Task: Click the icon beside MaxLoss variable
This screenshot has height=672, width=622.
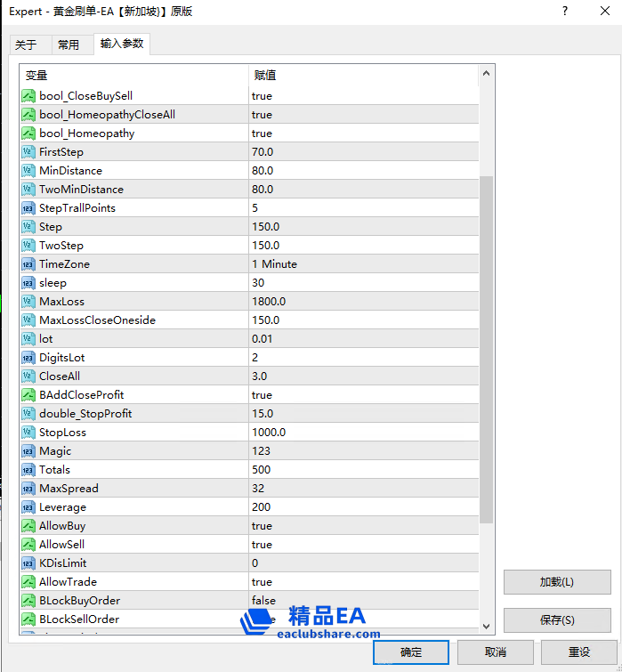Action: (x=28, y=302)
